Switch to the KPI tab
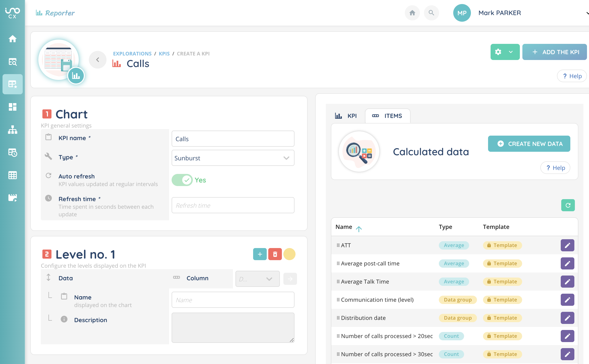The height and width of the screenshot is (364, 589). click(346, 116)
